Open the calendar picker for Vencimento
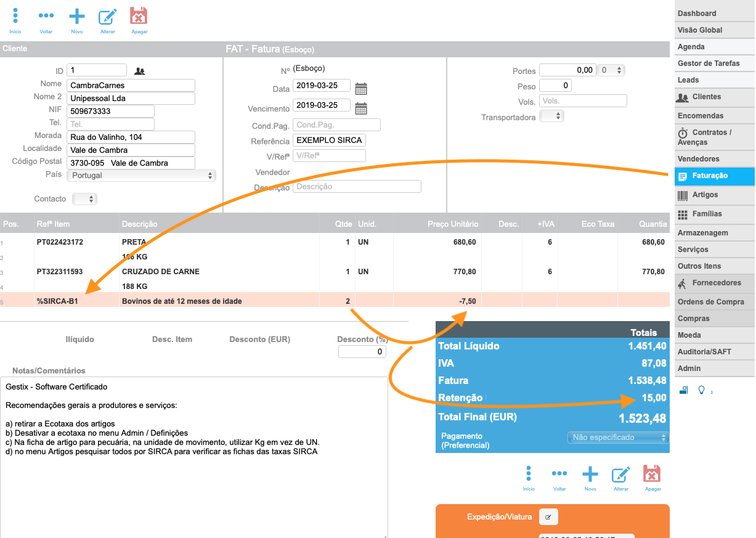The height and width of the screenshot is (538, 756). coord(361,108)
